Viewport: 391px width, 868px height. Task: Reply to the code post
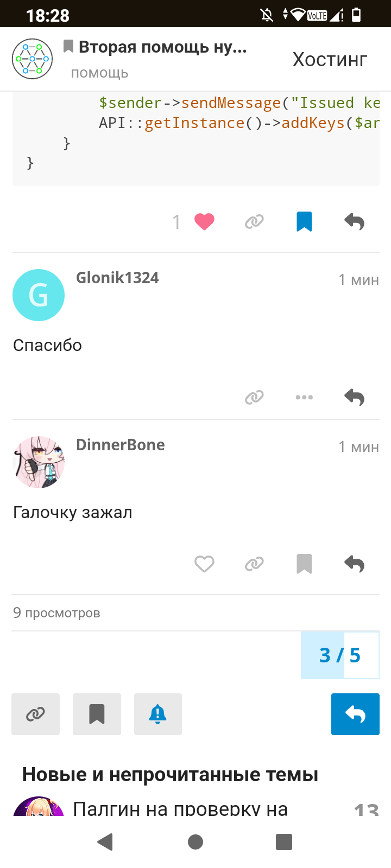(354, 221)
